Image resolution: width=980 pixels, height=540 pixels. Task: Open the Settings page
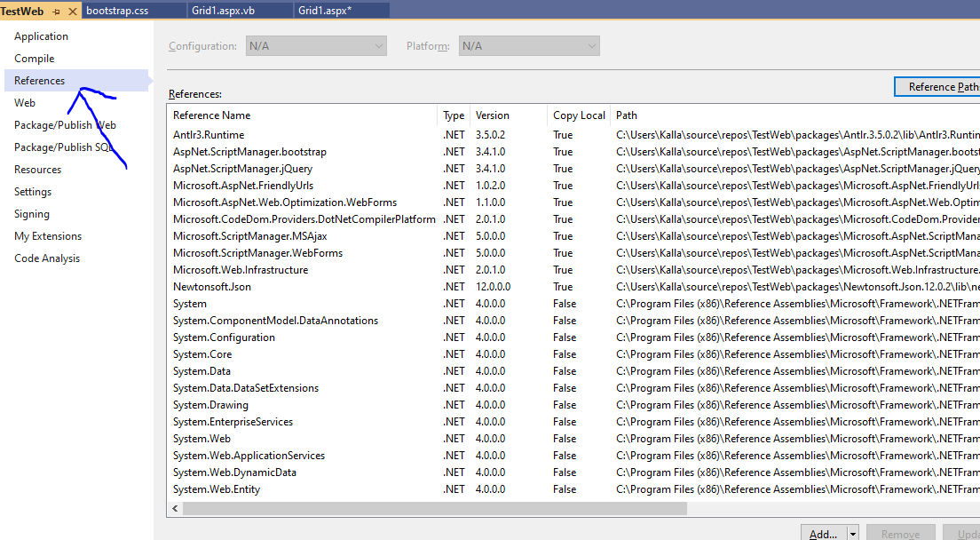tap(33, 192)
